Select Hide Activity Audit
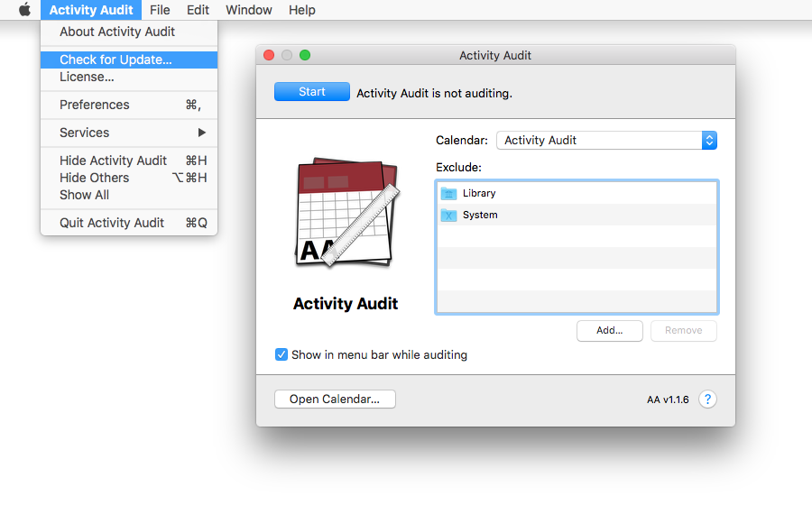812x505 pixels. coord(129,161)
